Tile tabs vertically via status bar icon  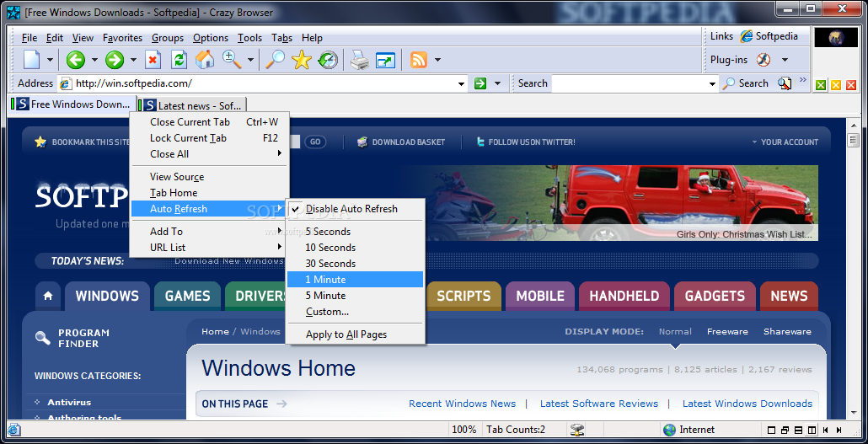[812, 431]
